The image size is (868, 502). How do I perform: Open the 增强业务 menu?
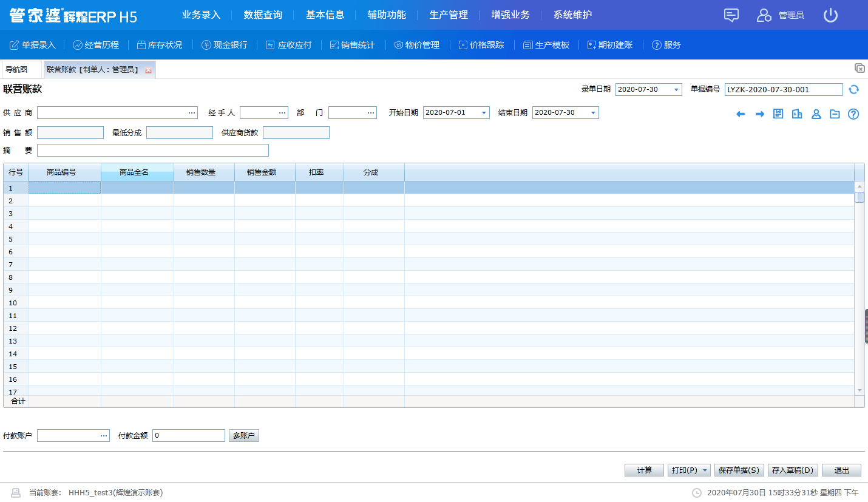(x=510, y=15)
